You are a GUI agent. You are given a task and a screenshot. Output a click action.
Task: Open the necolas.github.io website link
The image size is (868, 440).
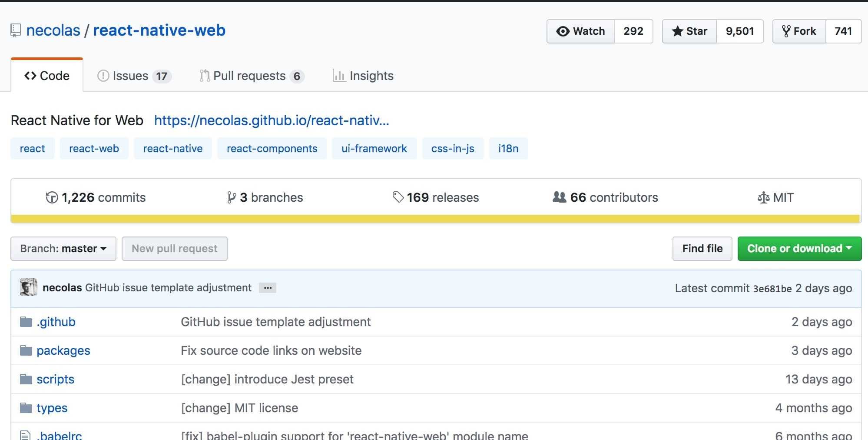(x=272, y=120)
